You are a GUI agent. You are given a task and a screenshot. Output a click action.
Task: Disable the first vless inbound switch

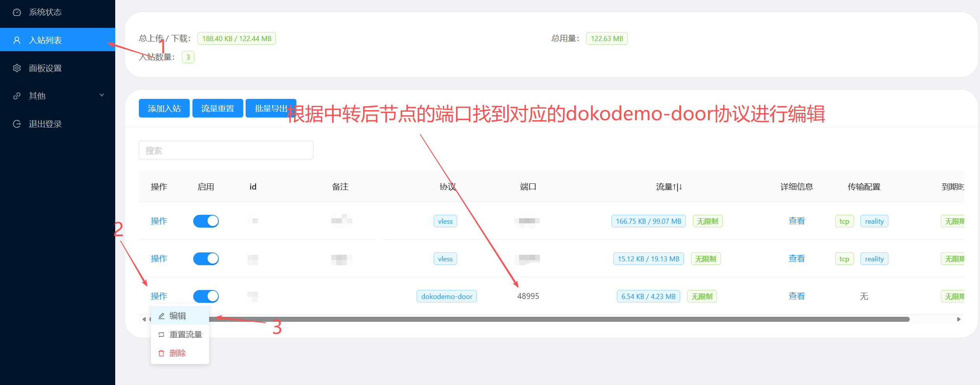[x=206, y=221]
